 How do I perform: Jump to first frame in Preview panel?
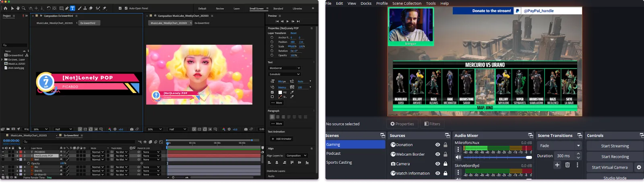coord(277,21)
